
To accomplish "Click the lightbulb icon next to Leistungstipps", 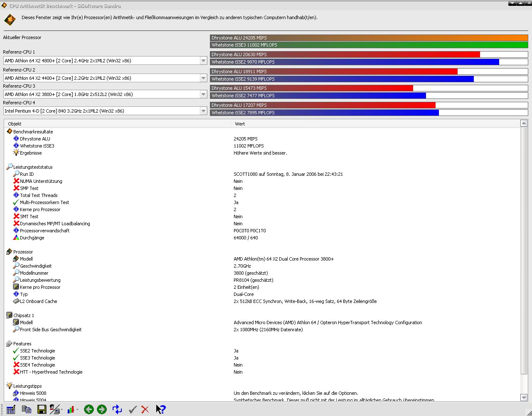I will (10, 386).
